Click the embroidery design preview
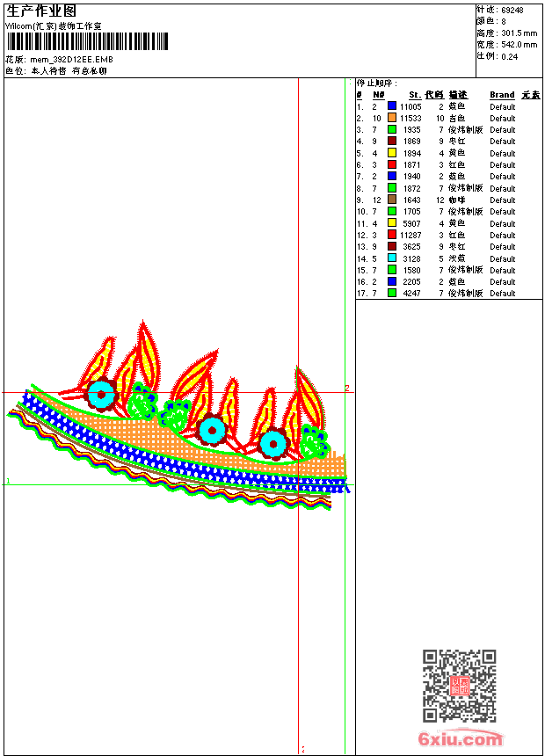The height and width of the screenshot is (756, 545). click(178, 416)
